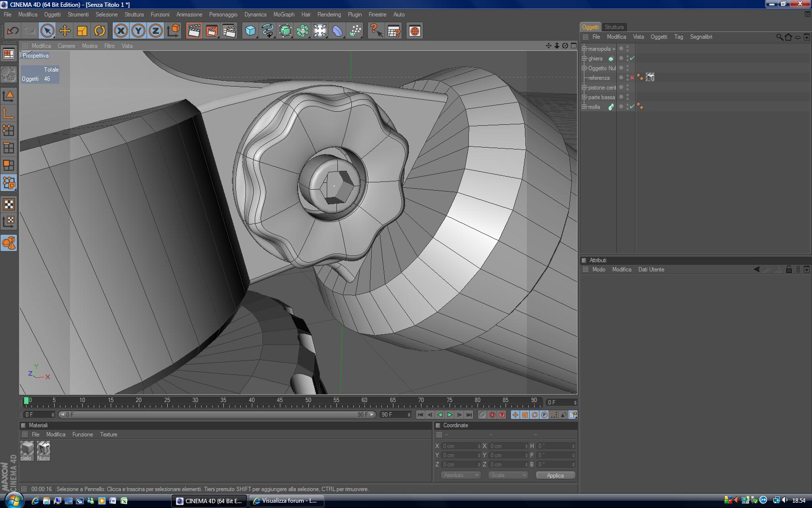The height and width of the screenshot is (508, 812).
Task: Expand the molla object in hierarchy
Action: [584, 107]
